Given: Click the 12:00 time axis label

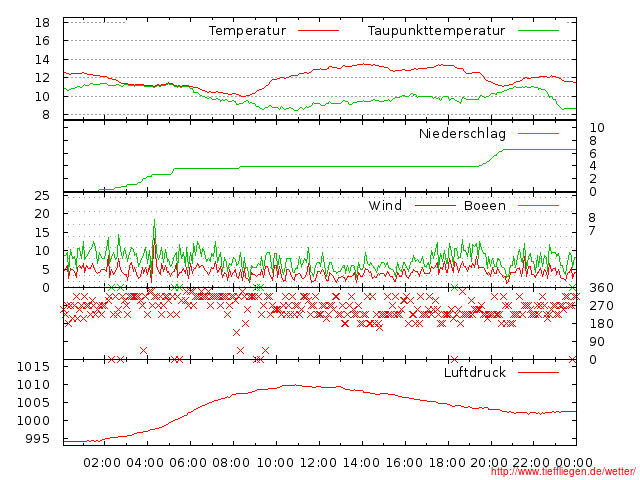Looking at the screenshot, I should point(318,463).
